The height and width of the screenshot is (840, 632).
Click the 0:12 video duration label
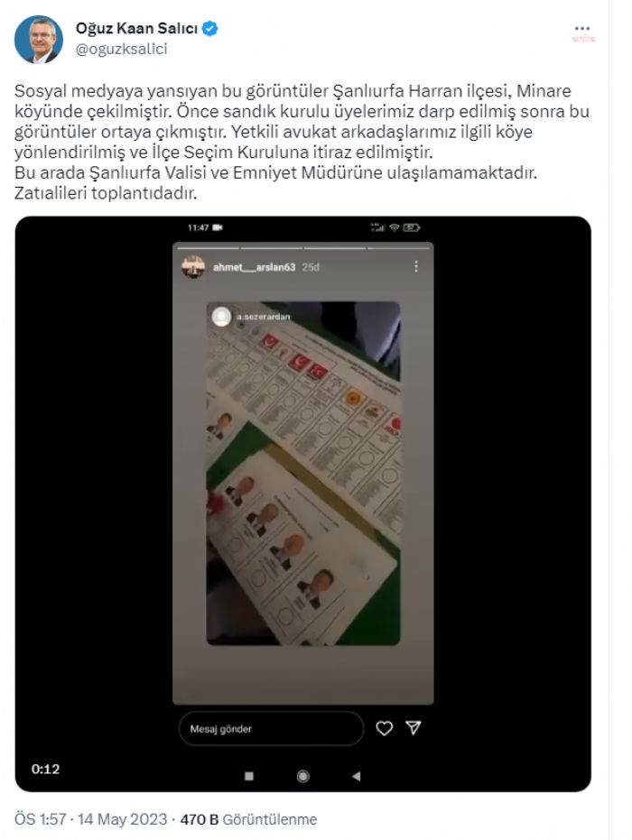point(45,769)
